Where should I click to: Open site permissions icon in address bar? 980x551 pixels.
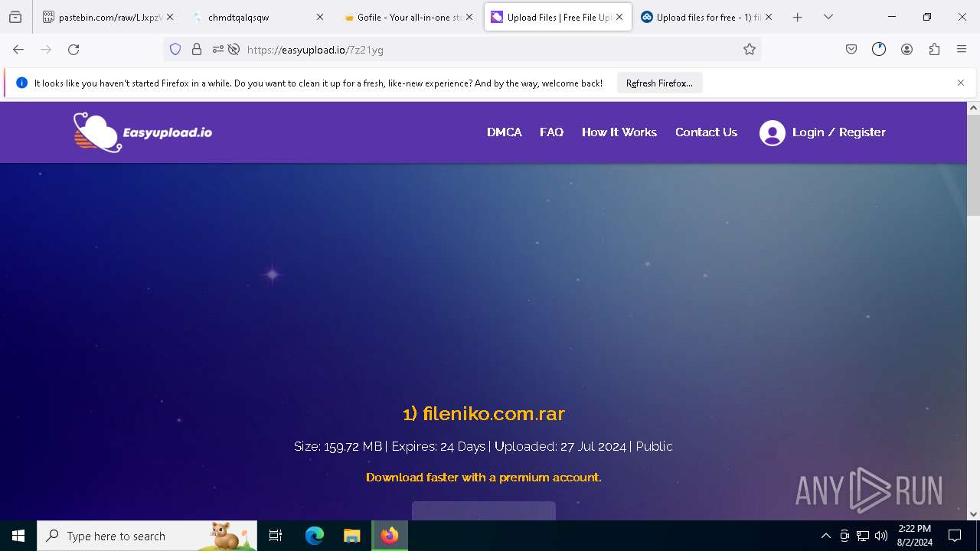218,50
